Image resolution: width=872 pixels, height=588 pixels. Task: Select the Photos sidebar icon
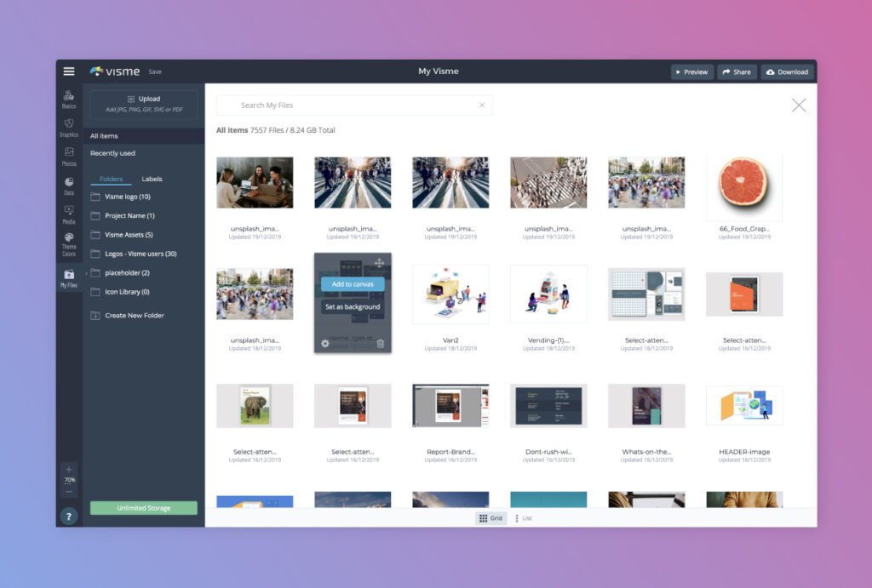click(x=69, y=156)
